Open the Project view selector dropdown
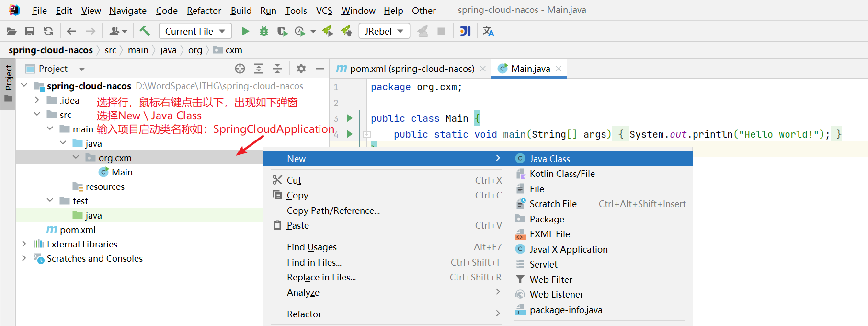This screenshot has height=326, width=868. click(x=82, y=69)
